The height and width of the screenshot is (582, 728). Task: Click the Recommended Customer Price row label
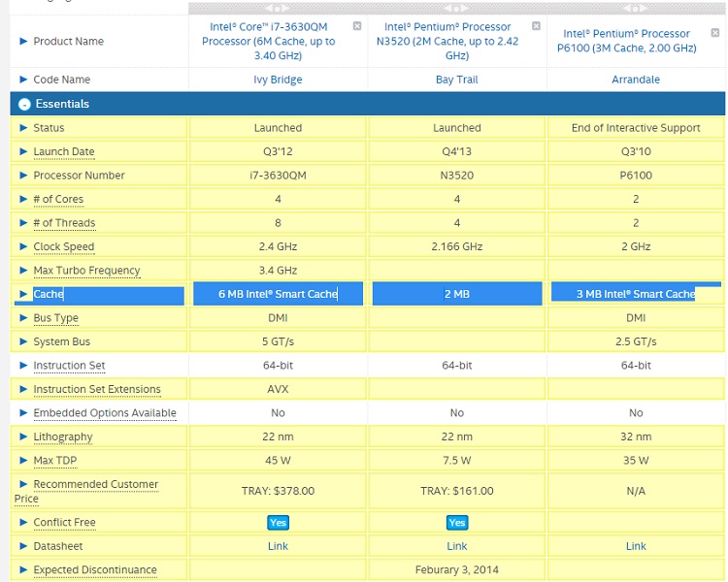pyautogui.click(x=95, y=485)
